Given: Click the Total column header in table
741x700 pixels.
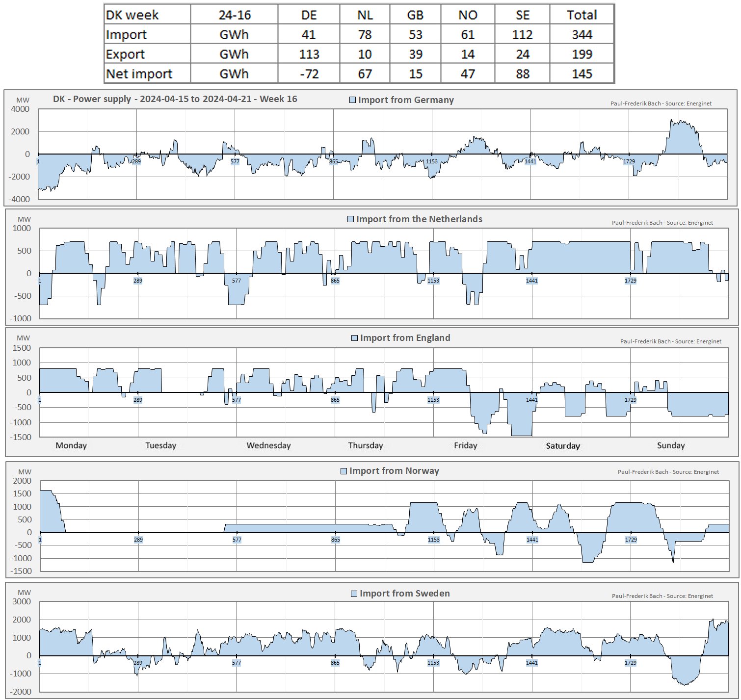Looking at the screenshot, I should click(x=582, y=15).
